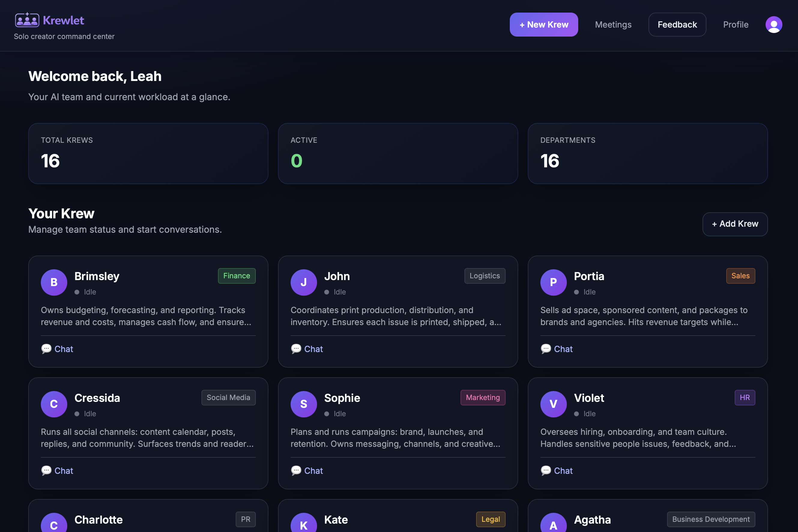Start Chat with Brimsley
The image size is (798, 532).
64,349
